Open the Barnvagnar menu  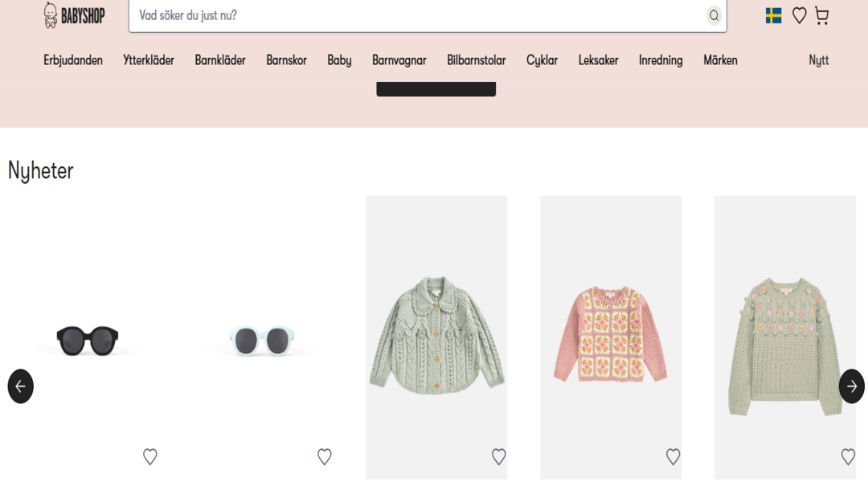point(399,60)
